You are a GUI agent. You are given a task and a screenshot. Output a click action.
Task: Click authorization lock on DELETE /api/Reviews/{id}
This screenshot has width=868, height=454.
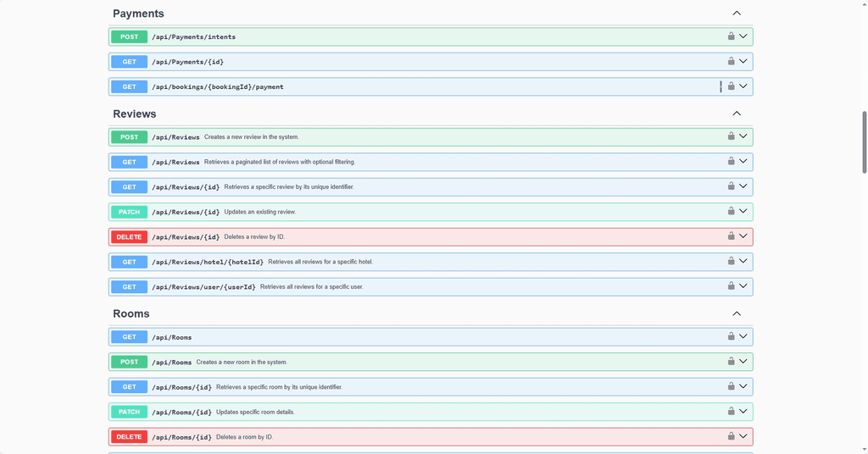[x=731, y=236]
